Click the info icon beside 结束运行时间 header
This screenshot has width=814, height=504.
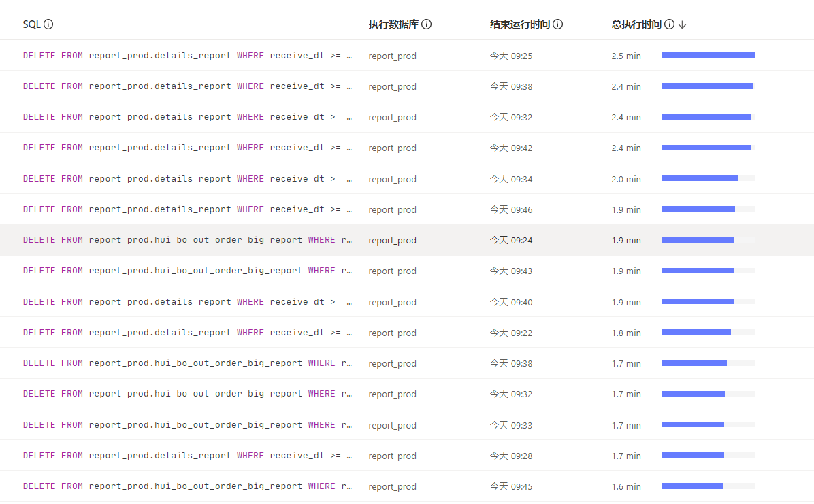coord(557,24)
